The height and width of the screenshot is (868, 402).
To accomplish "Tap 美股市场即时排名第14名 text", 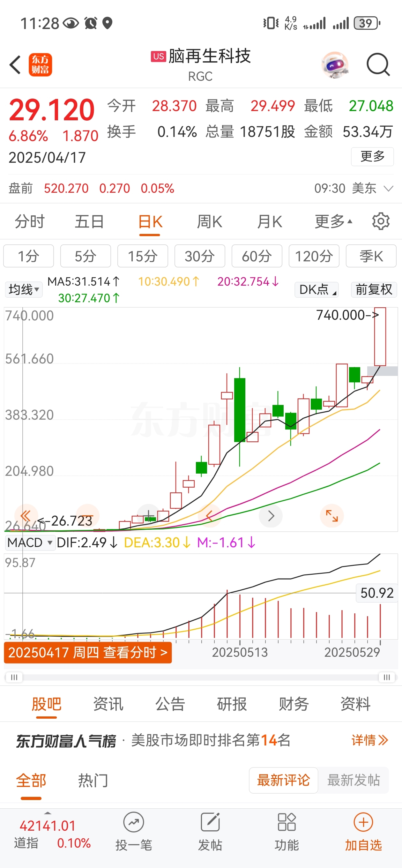I will click(x=211, y=740).
